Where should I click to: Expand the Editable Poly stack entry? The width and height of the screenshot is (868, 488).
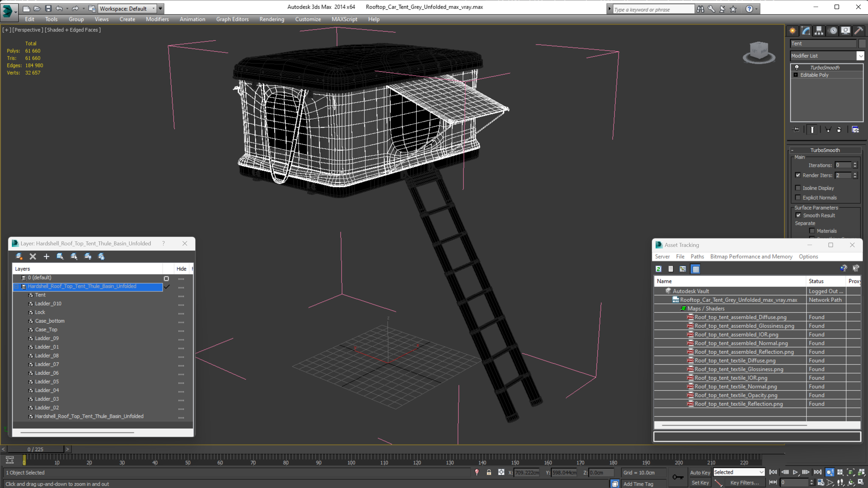tap(796, 75)
